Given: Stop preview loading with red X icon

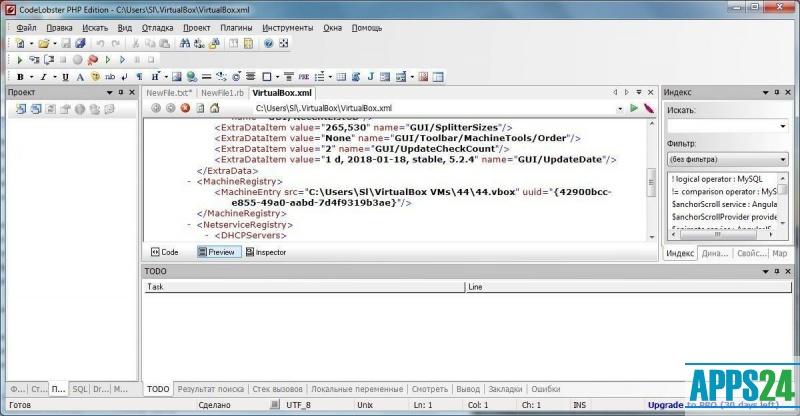Looking at the screenshot, I should click(x=185, y=108).
